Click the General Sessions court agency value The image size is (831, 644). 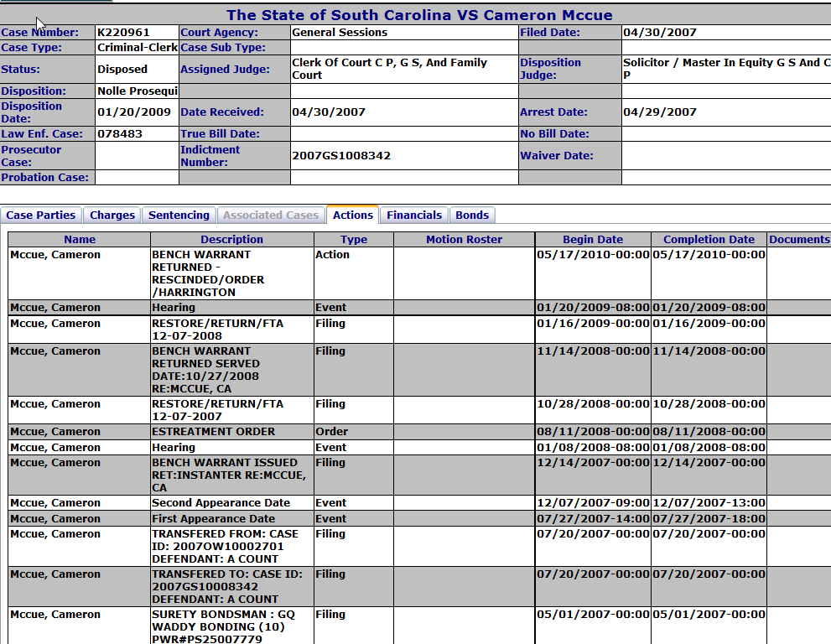340,33
